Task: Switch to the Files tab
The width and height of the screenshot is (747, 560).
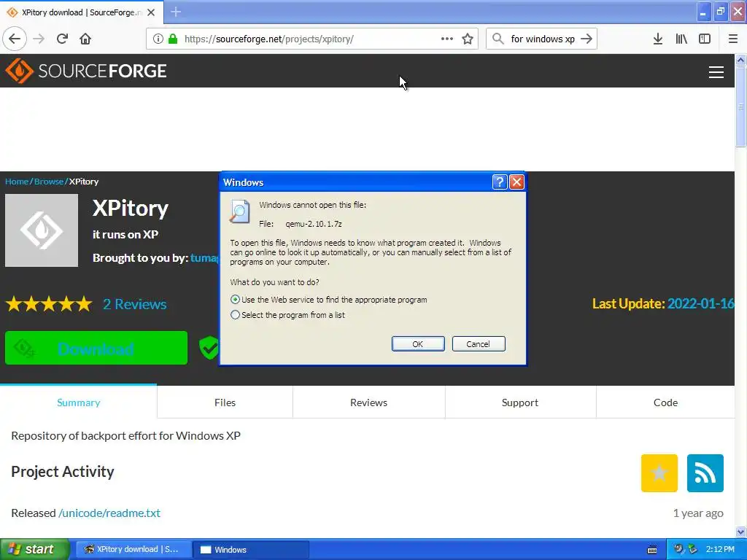Action: [225, 402]
